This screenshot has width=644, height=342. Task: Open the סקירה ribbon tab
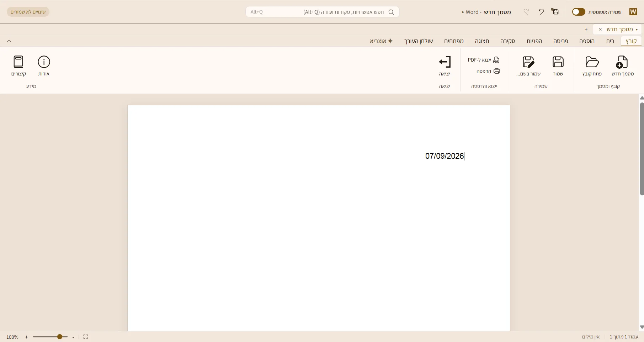[508, 41]
